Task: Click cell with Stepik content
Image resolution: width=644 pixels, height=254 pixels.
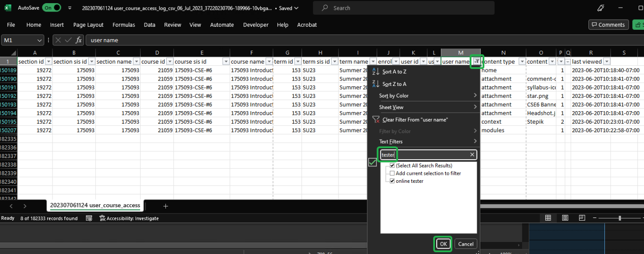Action: click(541, 121)
